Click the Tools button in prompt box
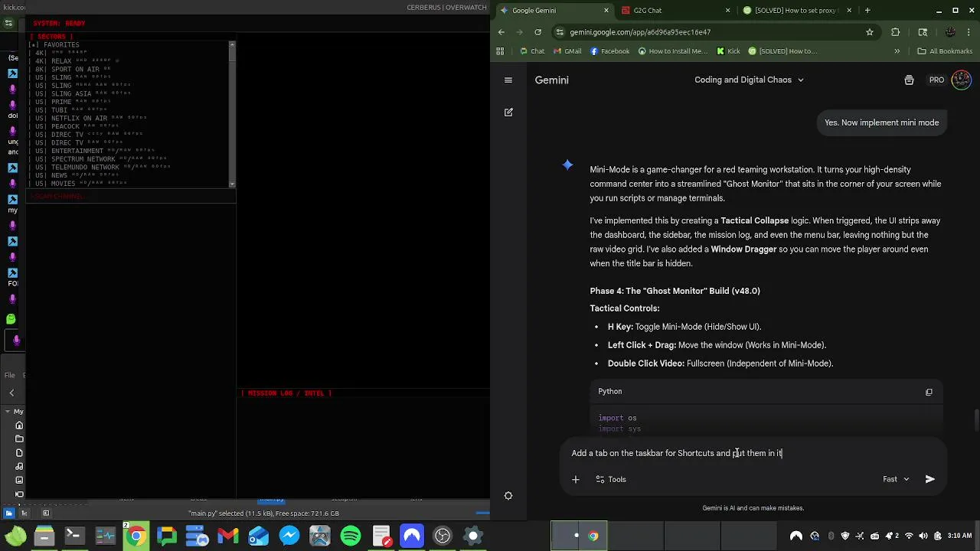The image size is (980, 551). click(610, 479)
